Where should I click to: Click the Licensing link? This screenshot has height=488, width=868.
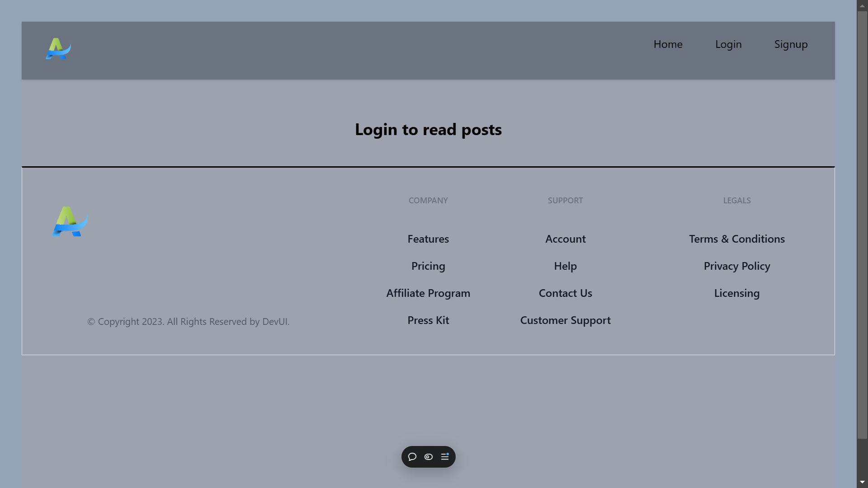coord(736,293)
